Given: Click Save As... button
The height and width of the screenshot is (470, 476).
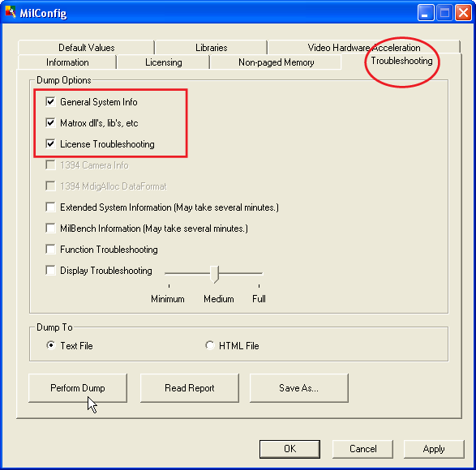Looking at the screenshot, I should (298, 388).
